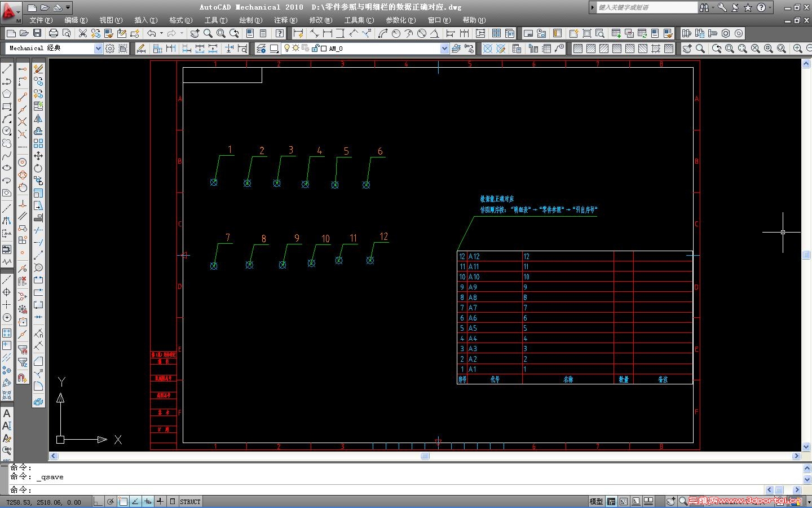Screen dimensions: 812x508
Task: Select the Multiline Text A tool
Action: pos(7,414)
